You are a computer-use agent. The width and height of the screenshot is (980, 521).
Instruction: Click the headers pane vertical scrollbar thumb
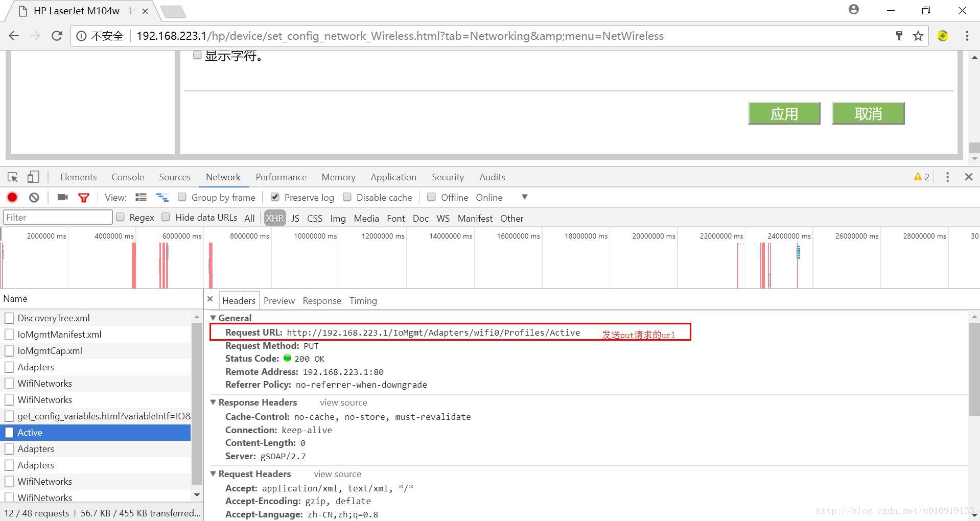pos(974,369)
